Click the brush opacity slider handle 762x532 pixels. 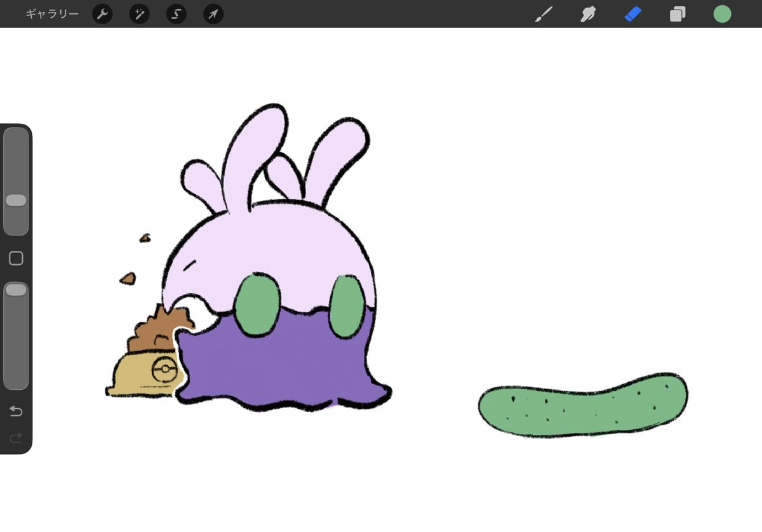click(x=16, y=289)
